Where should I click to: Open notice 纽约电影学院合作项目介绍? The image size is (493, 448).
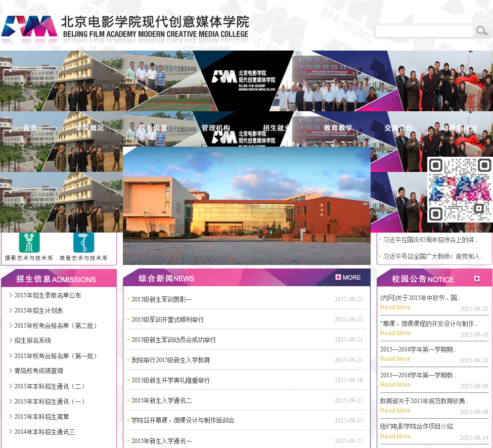(x=417, y=426)
